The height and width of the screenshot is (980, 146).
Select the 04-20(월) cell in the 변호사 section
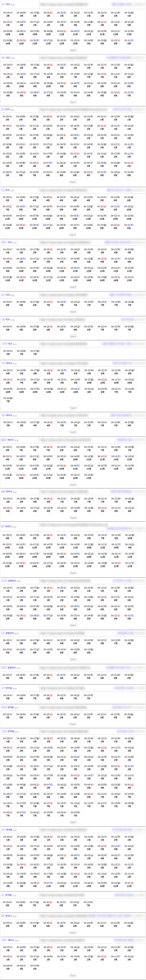click(129, 924)
